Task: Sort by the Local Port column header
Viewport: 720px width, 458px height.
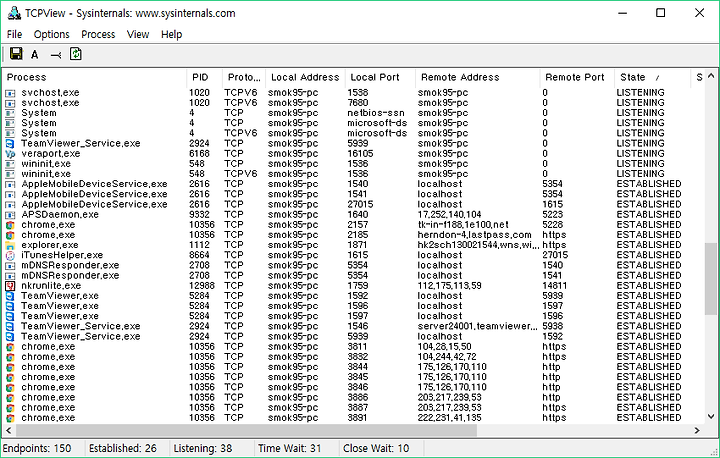Action: [x=380, y=77]
